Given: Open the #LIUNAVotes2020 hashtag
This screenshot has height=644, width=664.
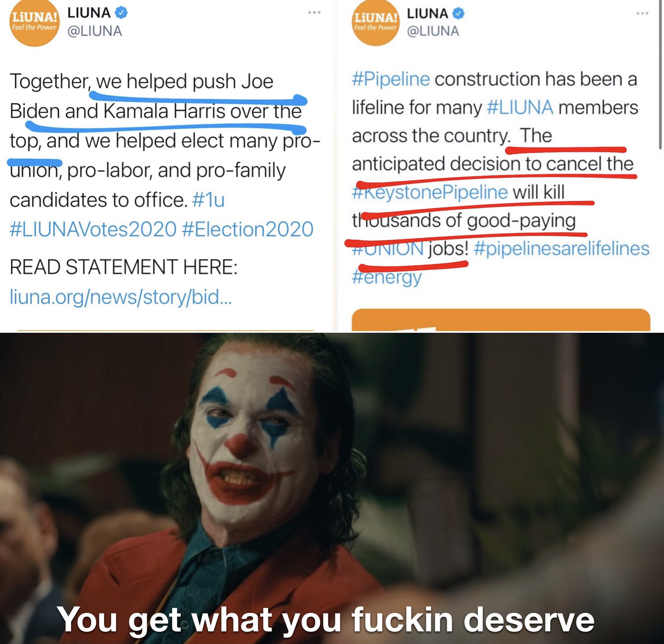Looking at the screenshot, I should pos(93,229).
